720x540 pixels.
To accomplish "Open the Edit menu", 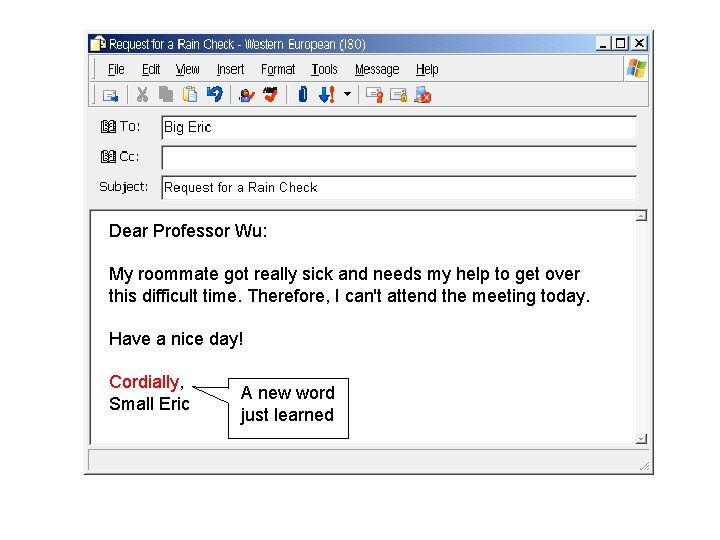I will [x=151, y=69].
